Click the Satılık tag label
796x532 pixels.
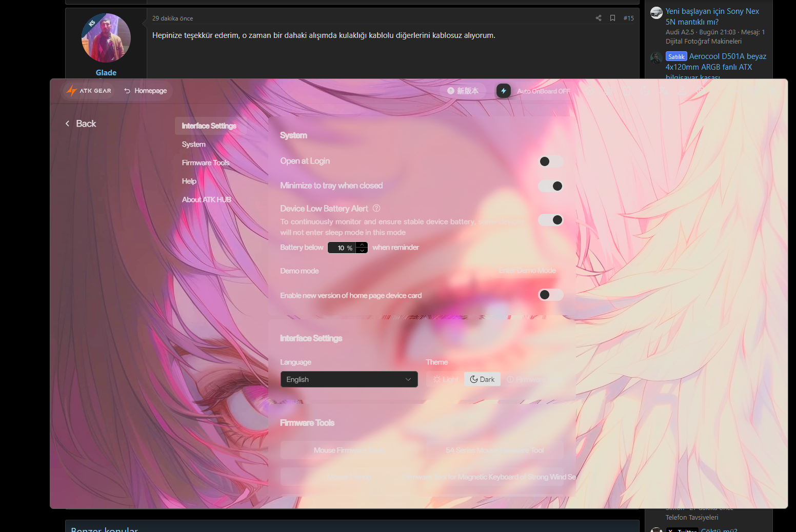[x=676, y=56]
